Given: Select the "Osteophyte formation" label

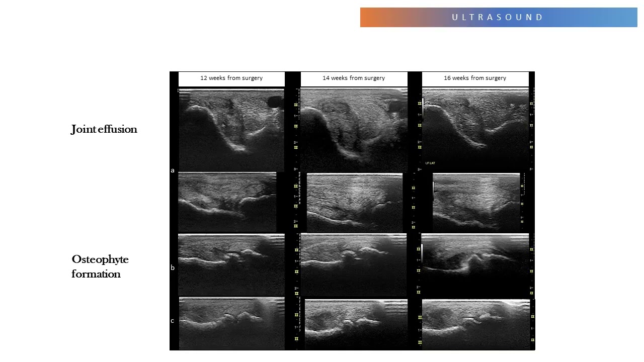Looking at the screenshot, I should point(100,266).
